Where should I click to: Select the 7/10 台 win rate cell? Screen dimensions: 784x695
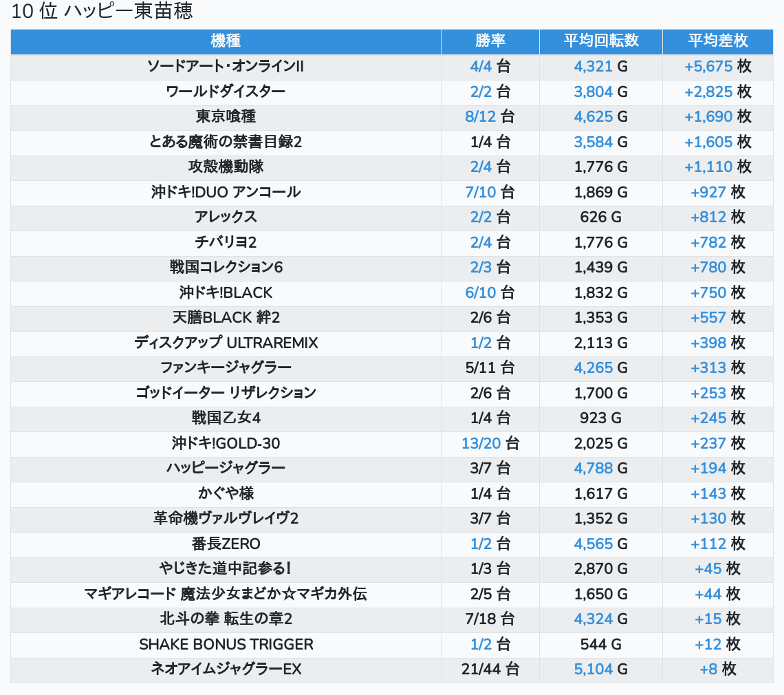point(490,192)
